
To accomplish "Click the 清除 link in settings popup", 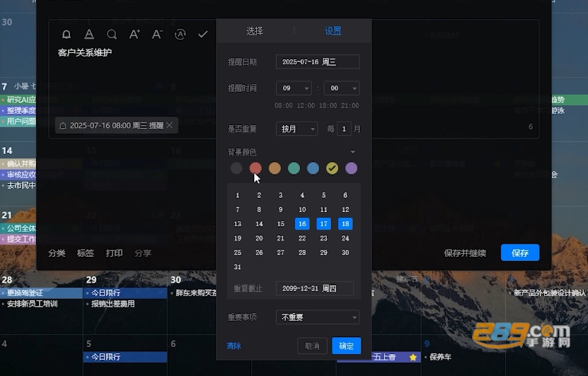I will (x=234, y=346).
